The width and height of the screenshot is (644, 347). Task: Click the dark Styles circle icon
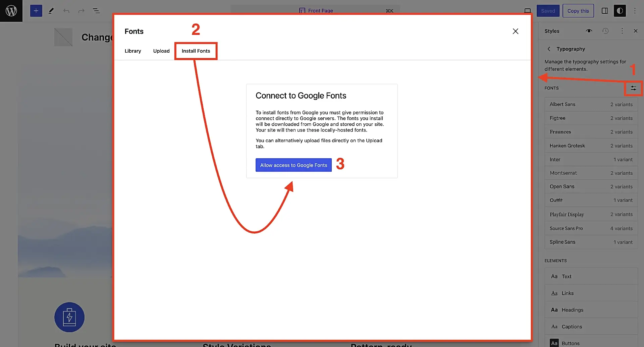(x=620, y=11)
